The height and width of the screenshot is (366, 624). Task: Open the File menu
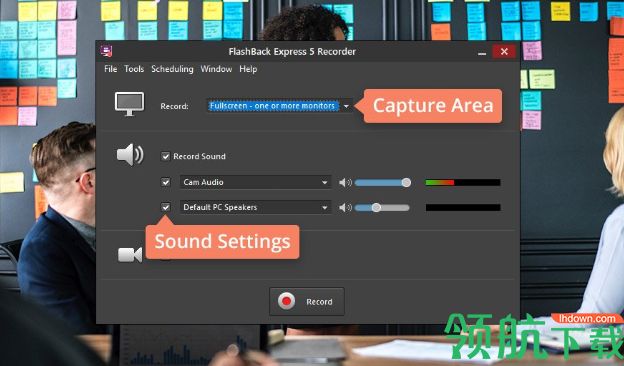coord(110,69)
